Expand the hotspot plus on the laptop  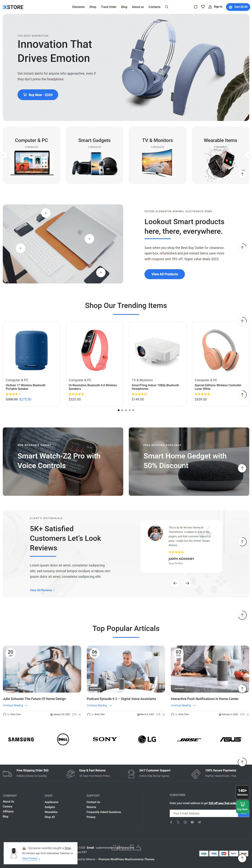pos(89,239)
